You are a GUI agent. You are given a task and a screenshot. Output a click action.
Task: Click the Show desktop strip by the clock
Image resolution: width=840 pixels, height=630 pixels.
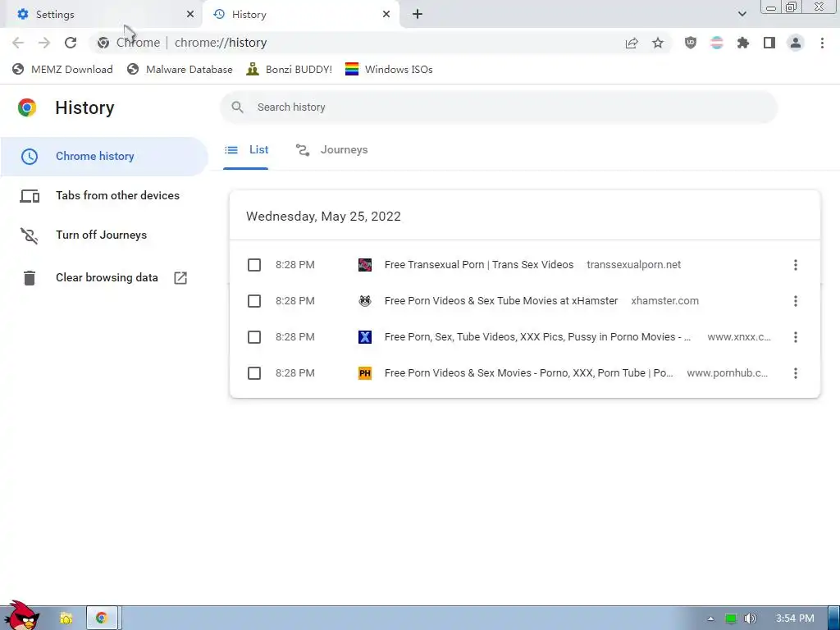(x=833, y=619)
